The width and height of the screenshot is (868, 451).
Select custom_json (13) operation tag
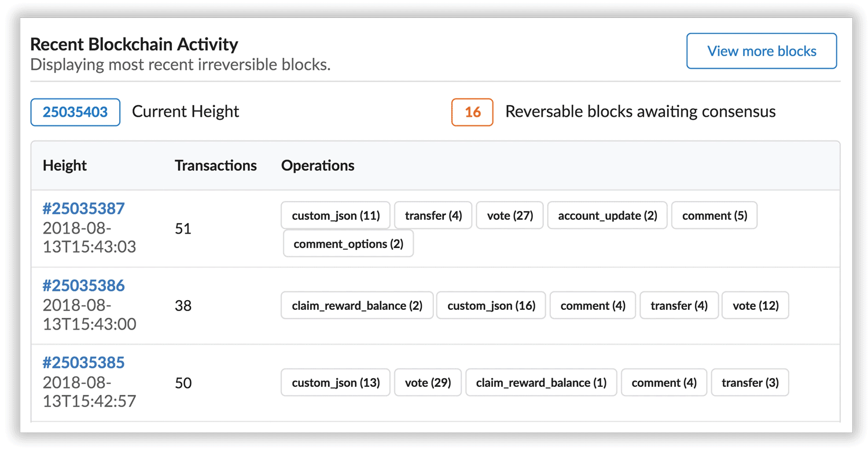click(336, 383)
